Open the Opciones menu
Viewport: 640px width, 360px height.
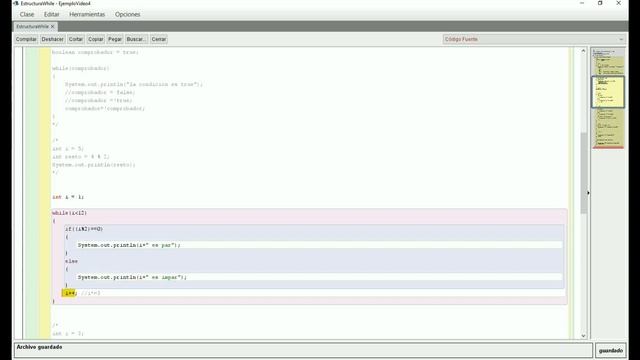(127, 14)
